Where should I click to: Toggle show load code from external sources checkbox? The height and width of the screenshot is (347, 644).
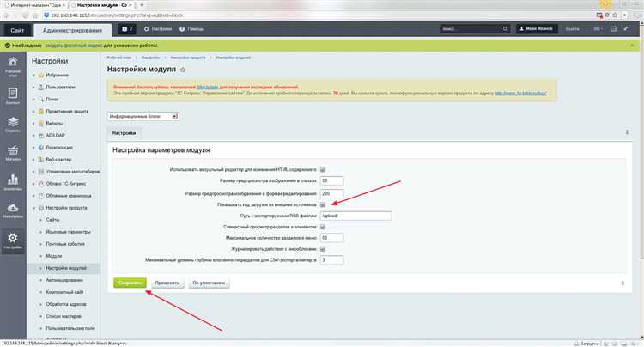click(323, 204)
